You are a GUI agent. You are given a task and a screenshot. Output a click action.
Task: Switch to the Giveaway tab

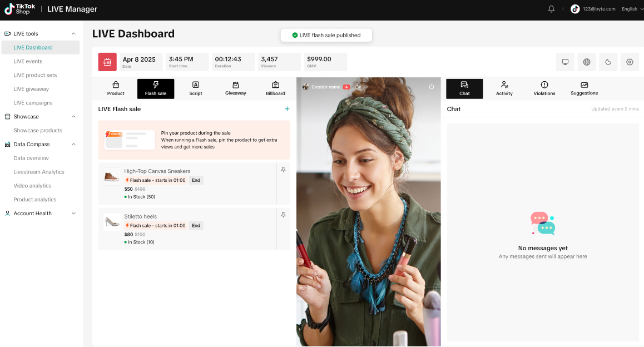point(235,88)
